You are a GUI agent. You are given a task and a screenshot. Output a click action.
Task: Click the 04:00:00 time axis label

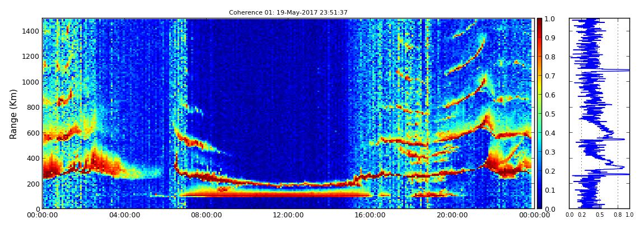[x=123, y=215]
